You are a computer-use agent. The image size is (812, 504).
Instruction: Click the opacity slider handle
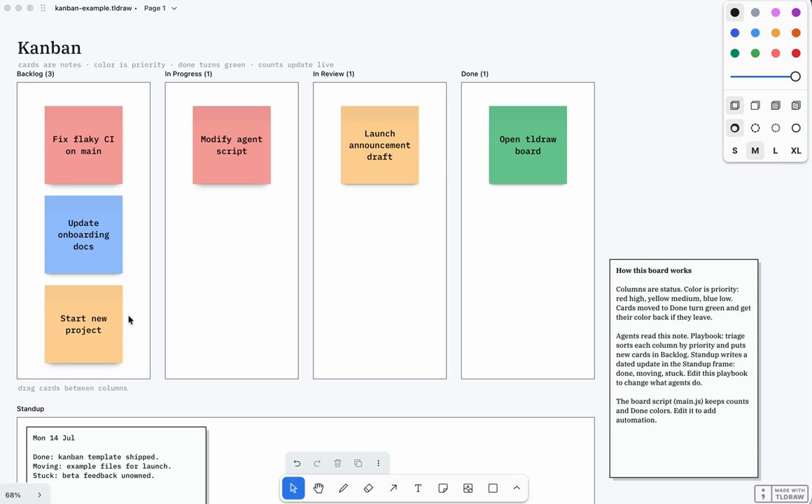pos(795,77)
